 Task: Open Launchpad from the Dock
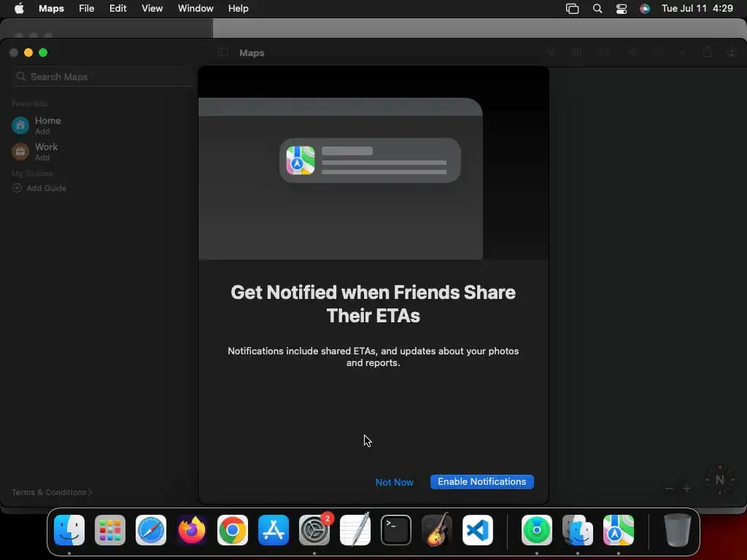(x=110, y=530)
